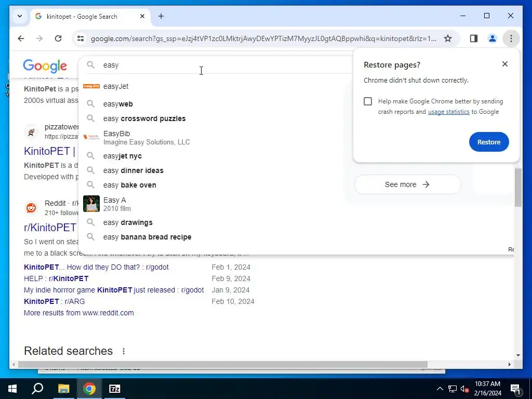Viewport: 532px width, 399px height.
Task: Open KinitoPET pizzatower result link
Action: (49, 151)
